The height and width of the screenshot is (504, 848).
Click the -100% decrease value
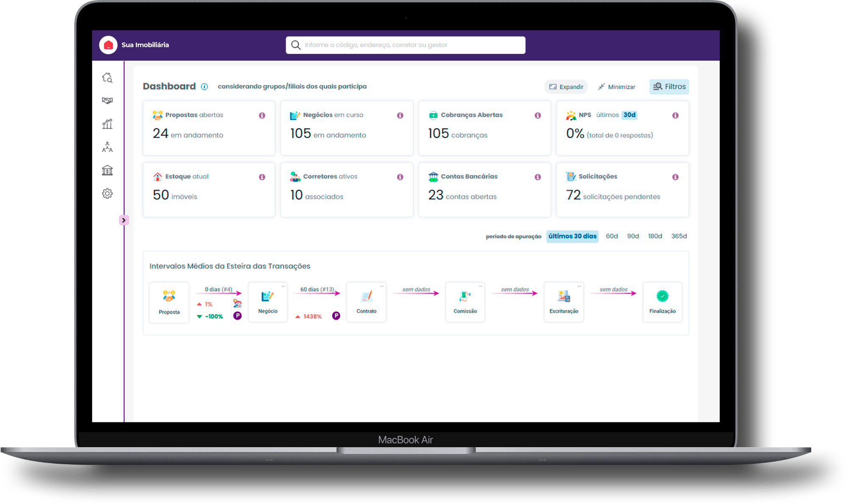[x=214, y=317]
